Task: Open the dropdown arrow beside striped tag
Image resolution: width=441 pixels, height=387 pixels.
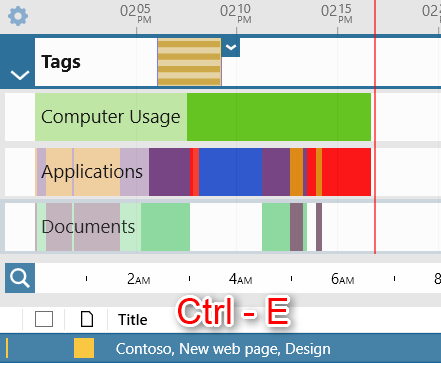Action: coord(231,47)
